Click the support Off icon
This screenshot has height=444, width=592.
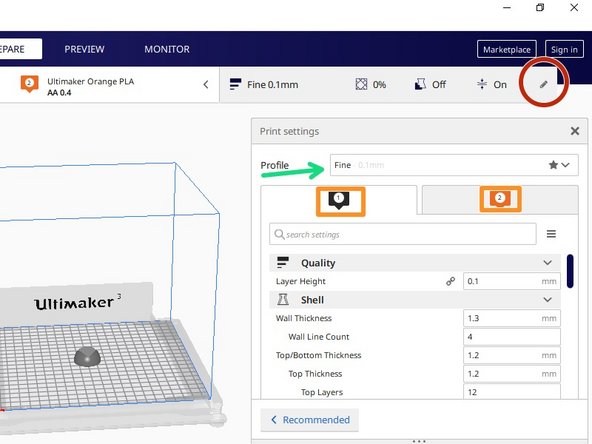420,84
